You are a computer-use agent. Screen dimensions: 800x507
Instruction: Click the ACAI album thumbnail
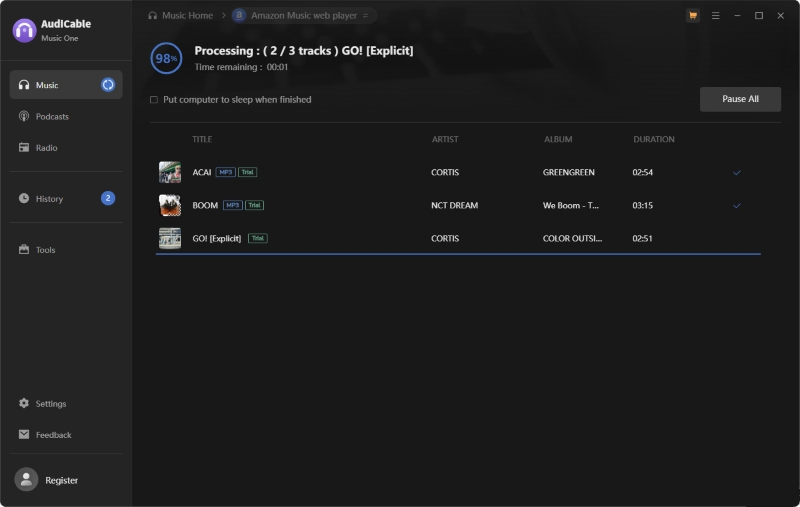(x=170, y=172)
